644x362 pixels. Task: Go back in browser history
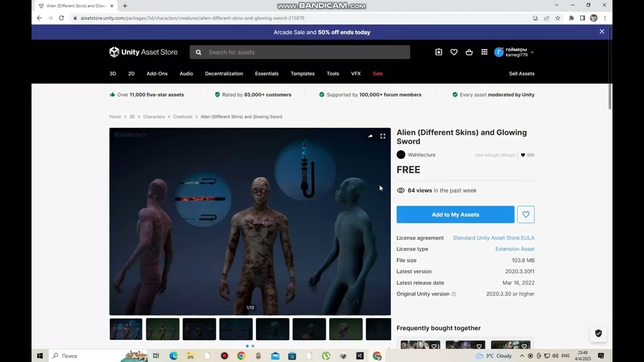click(39, 18)
